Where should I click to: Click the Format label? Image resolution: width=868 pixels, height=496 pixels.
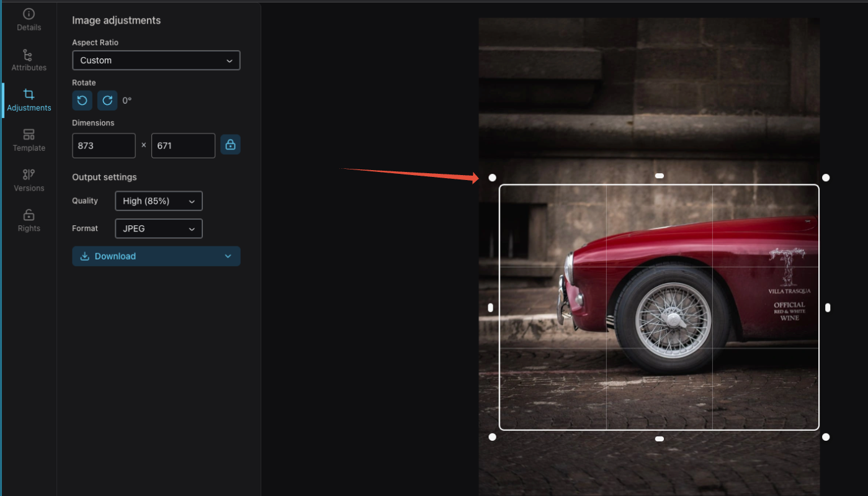(85, 228)
